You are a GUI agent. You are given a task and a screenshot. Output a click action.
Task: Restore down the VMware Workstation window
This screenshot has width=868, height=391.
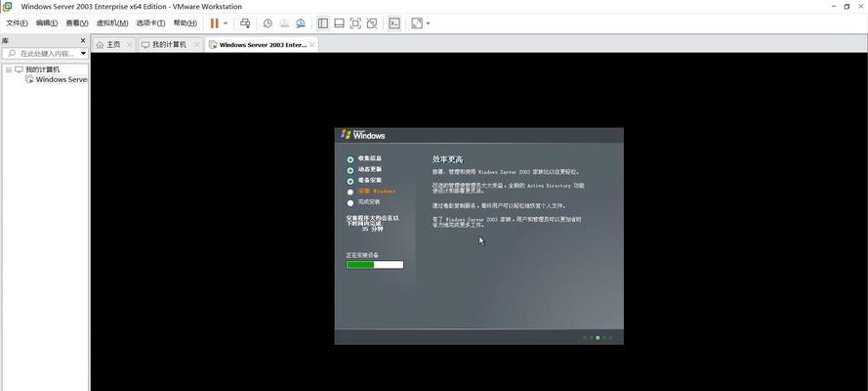pyautogui.click(x=847, y=6)
